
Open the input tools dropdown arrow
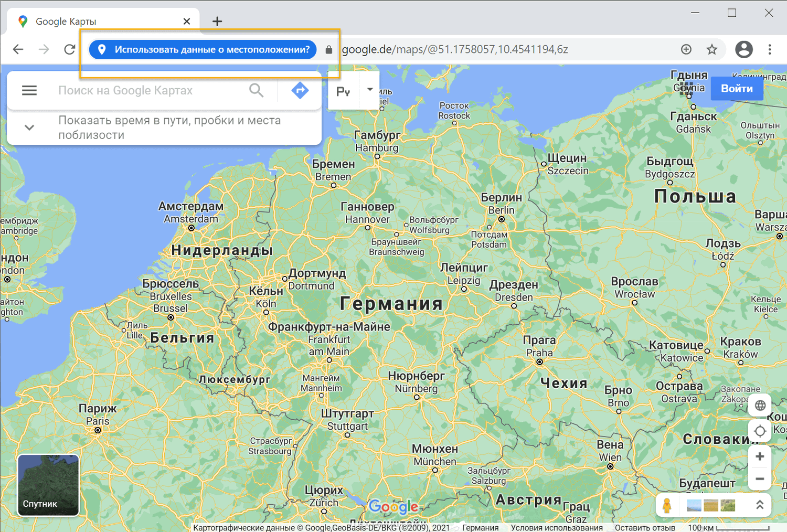(x=370, y=90)
